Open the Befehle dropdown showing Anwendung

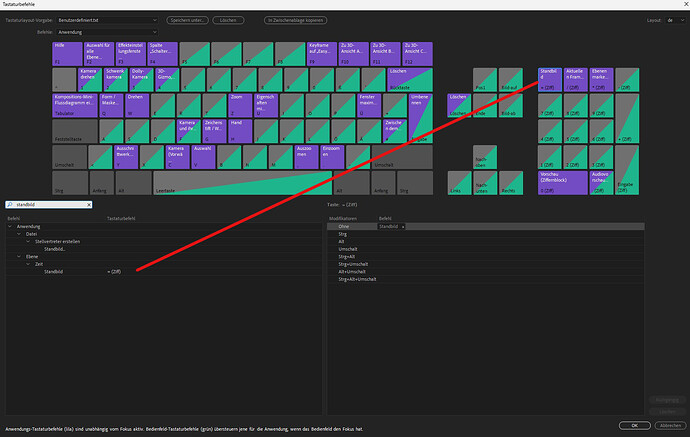tap(107, 32)
